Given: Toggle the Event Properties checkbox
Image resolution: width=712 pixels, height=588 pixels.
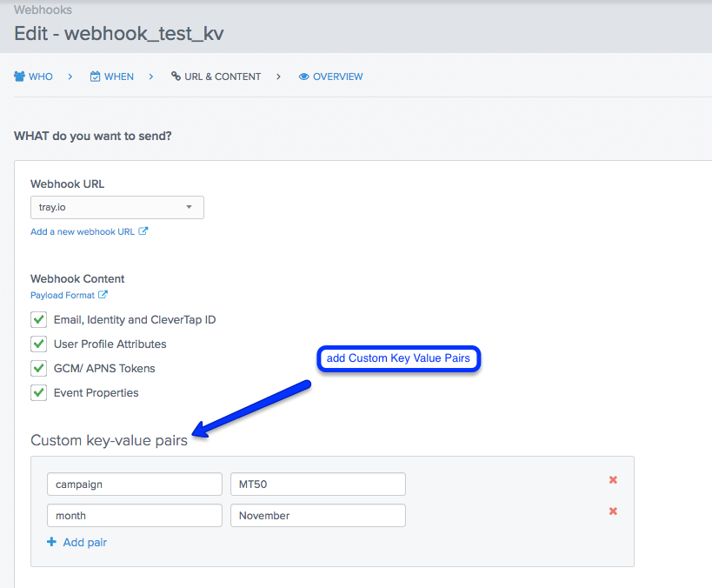Looking at the screenshot, I should click(38, 392).
